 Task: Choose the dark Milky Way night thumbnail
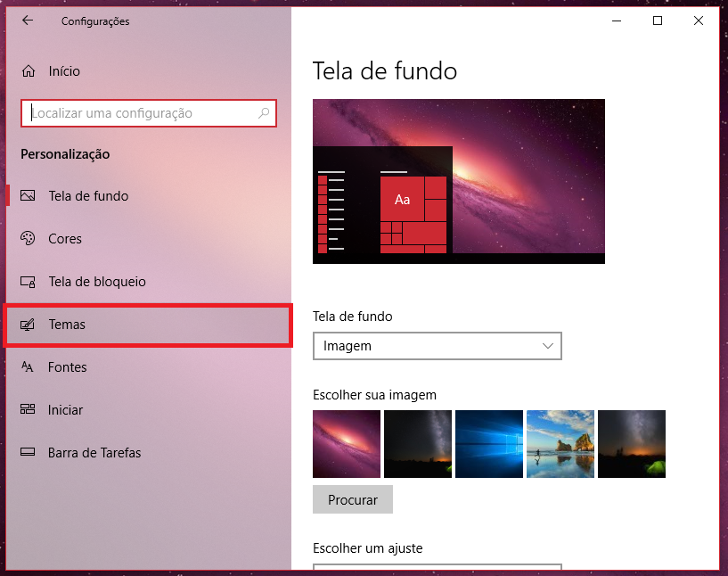[418, 444]
